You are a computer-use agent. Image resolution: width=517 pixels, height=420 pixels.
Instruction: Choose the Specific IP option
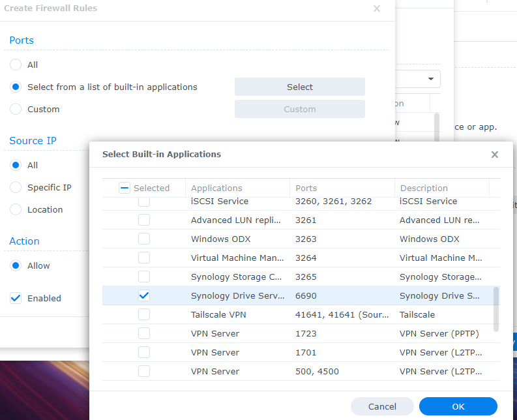(16, 187)
